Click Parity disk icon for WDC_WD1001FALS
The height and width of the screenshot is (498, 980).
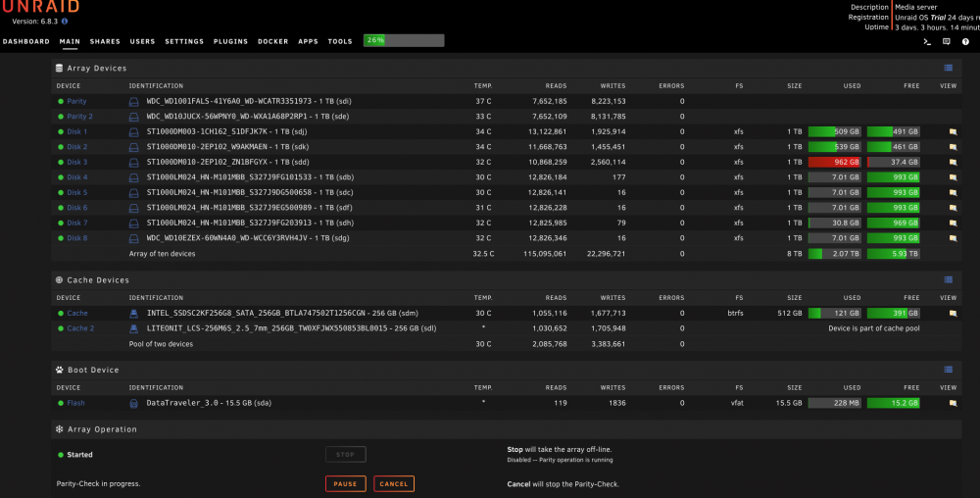coord(133,101)
